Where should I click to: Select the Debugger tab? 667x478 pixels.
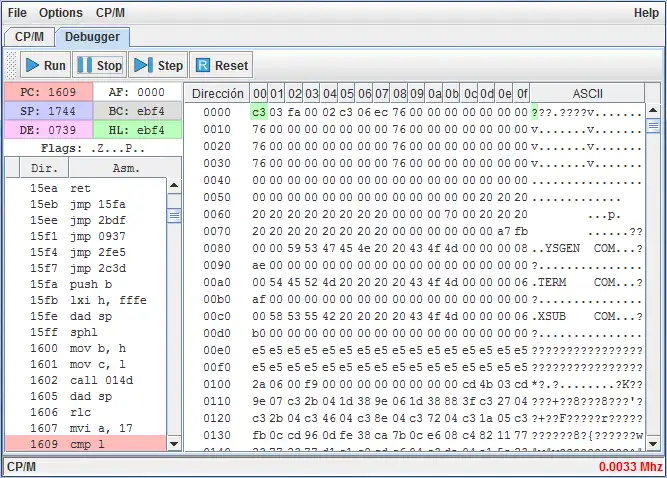coord(92,37)
